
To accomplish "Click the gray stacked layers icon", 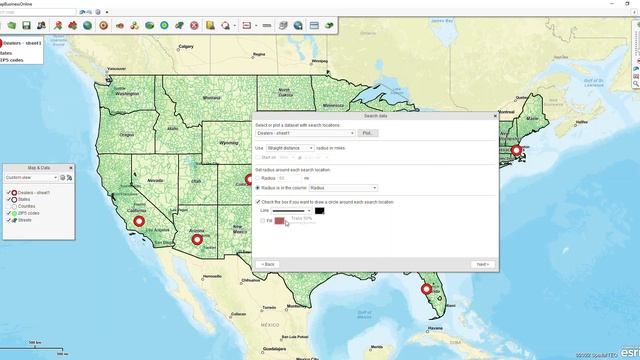I will tap(283, 25).
